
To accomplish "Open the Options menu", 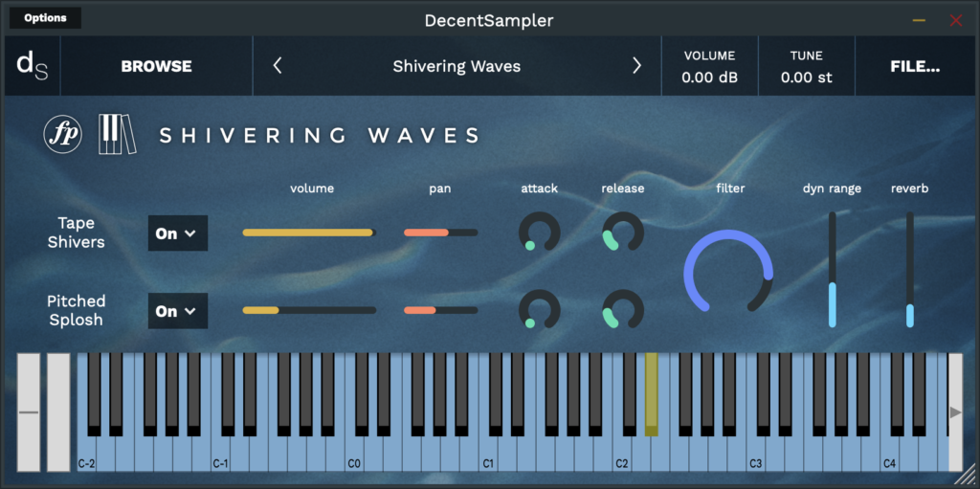I will point(45,18).
